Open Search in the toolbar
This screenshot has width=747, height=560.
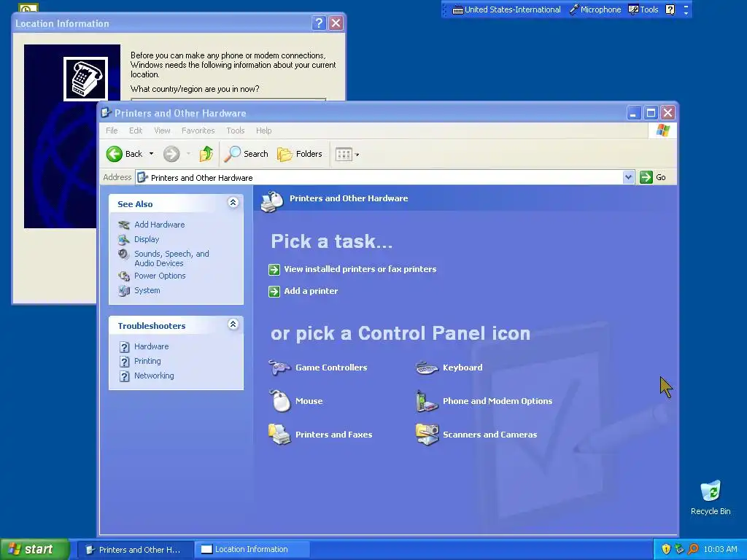[x=247, y=154]
